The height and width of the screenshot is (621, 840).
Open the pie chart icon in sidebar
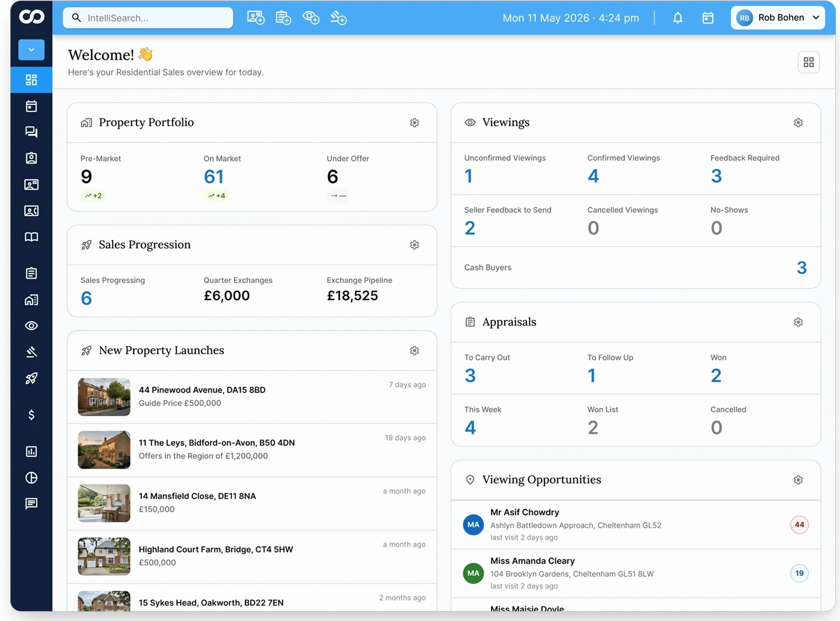31,478
